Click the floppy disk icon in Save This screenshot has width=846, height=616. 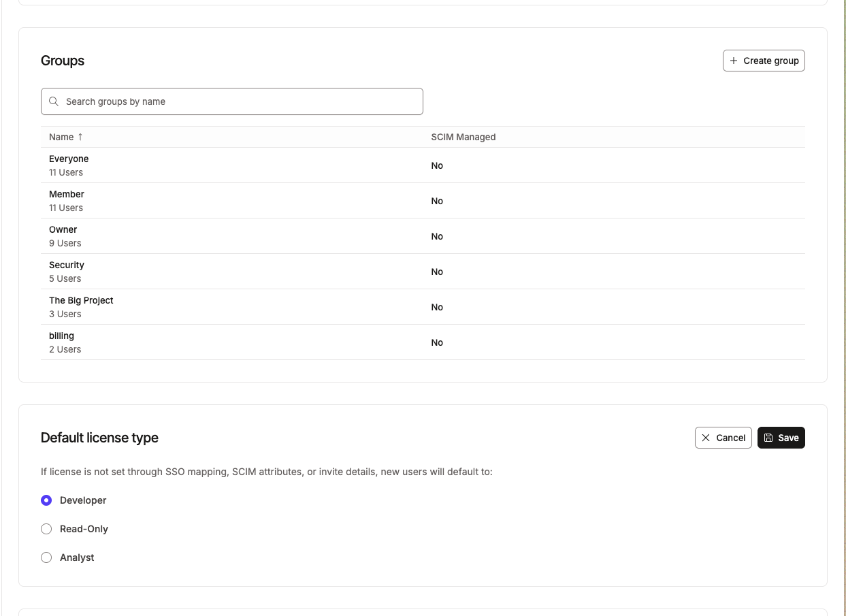tap(768, 438)
